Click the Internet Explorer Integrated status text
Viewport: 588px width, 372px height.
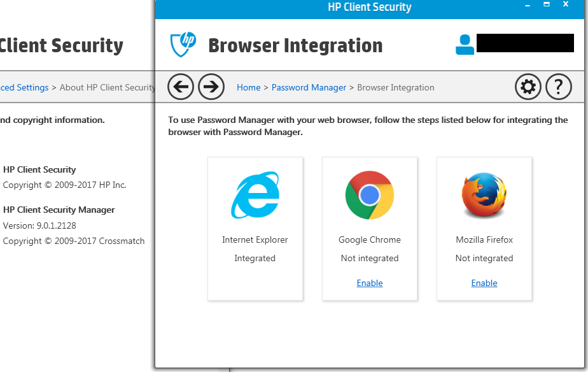click(x=255, y=258)
